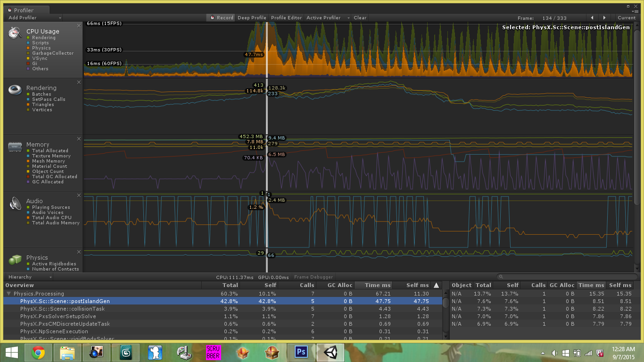644x362 pixels.
Task: Click the CPU Usage stopwatch icon
Action: (x=16, y=33)
